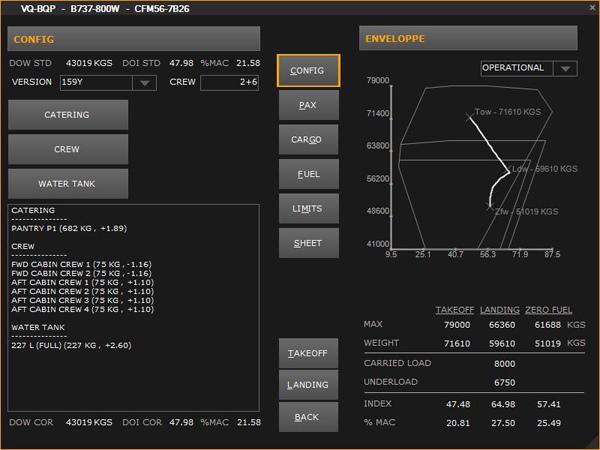Click the CREW 2+6 input field
600x450 pixels.
[230, 83]
